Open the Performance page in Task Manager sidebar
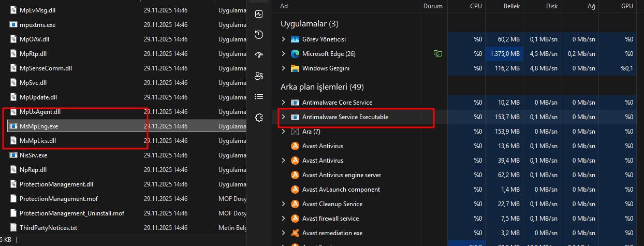 click(x=259, y=14)
